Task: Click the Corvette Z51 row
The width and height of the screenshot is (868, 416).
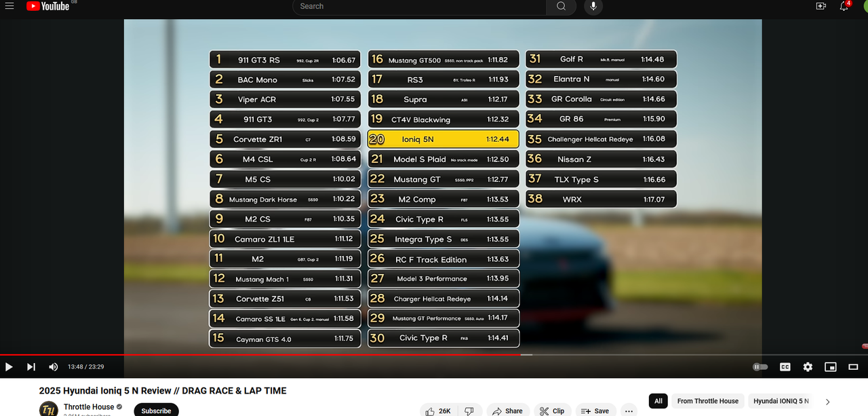Action: click(x=285, y=299)
